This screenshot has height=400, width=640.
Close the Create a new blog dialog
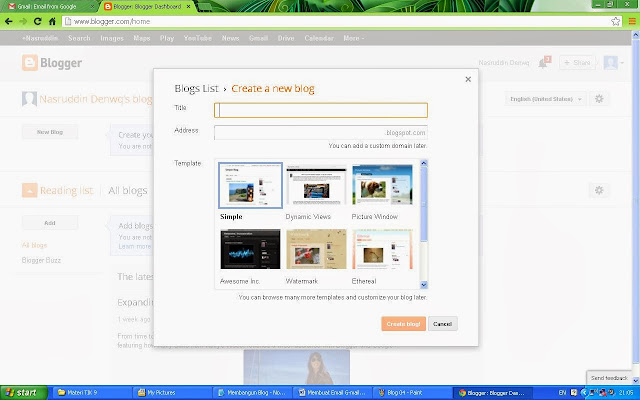[x=468, y=79]
